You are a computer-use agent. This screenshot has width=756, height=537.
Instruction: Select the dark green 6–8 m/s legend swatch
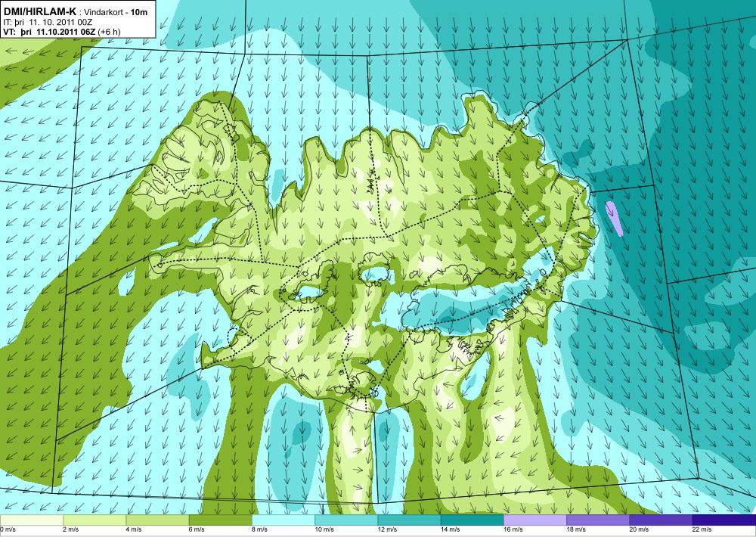220,520
